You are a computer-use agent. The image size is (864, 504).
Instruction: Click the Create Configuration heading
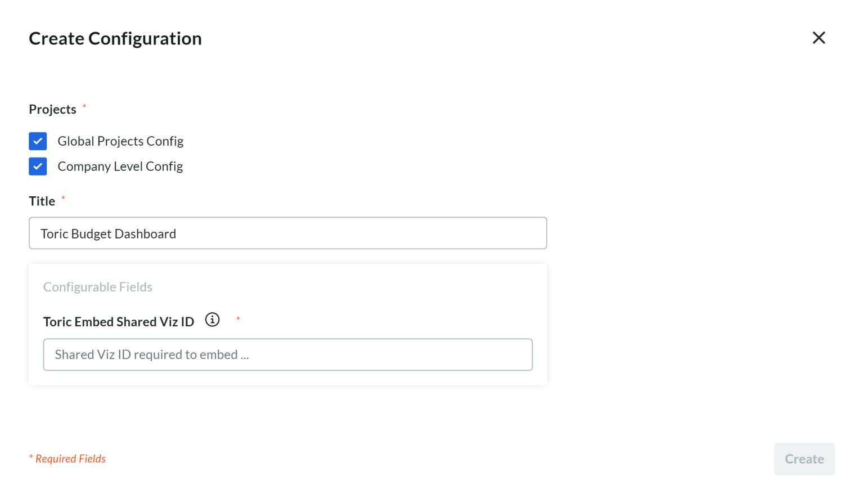115,38
